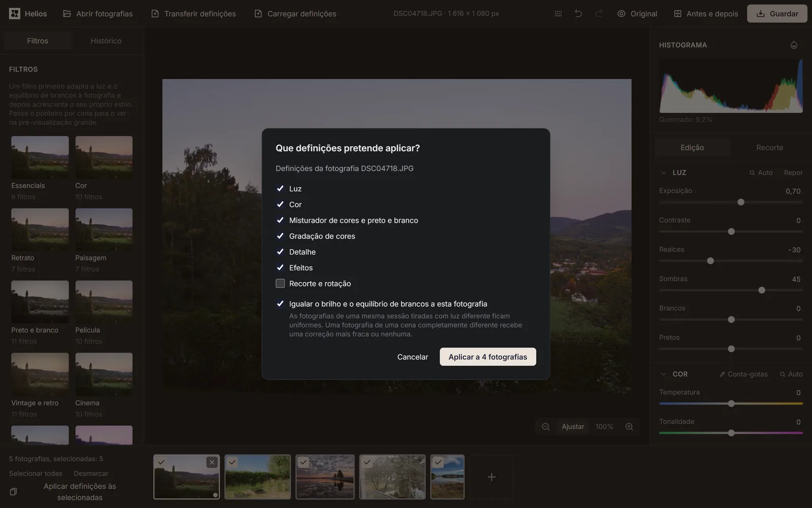This screenshot has width=812, height=508.
Task: Add photo with plus tile in filmstrip
Action: (491, 477)
